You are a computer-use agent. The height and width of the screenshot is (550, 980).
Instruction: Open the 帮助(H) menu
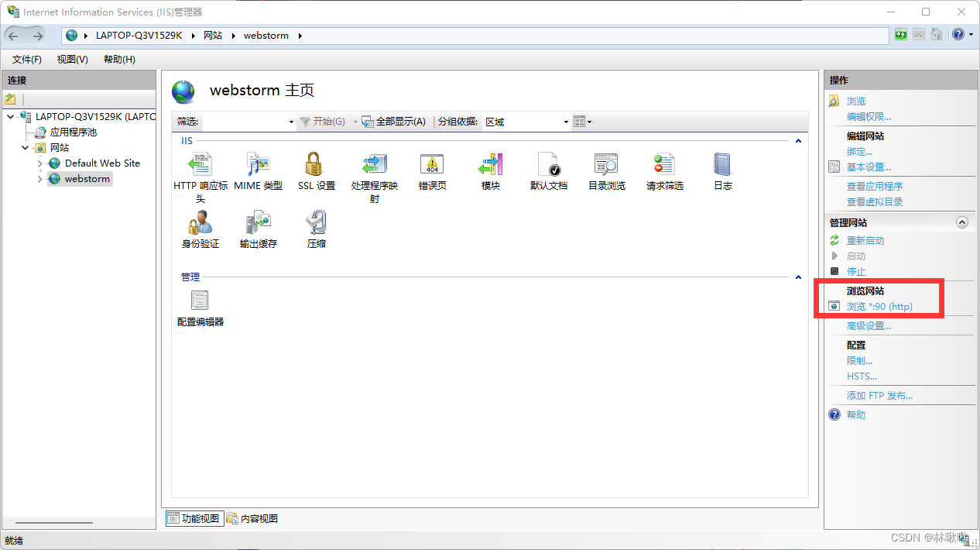click(x=119, y=60)
